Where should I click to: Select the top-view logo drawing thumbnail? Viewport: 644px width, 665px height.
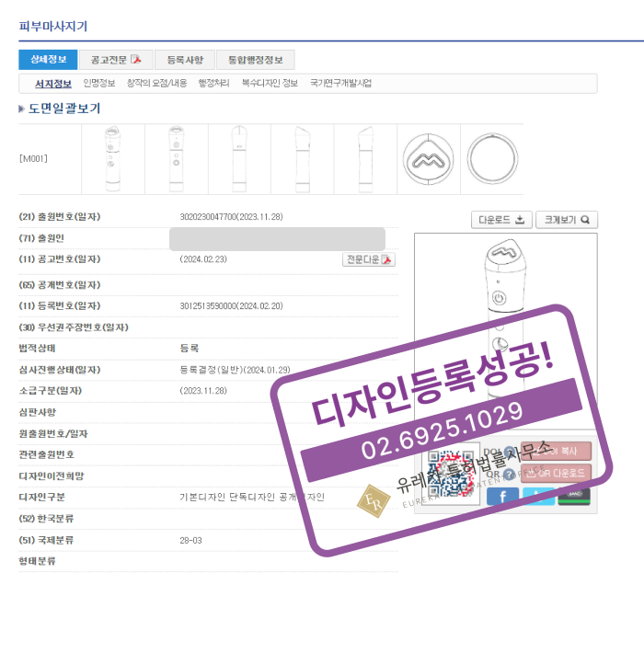click(428, 154)
